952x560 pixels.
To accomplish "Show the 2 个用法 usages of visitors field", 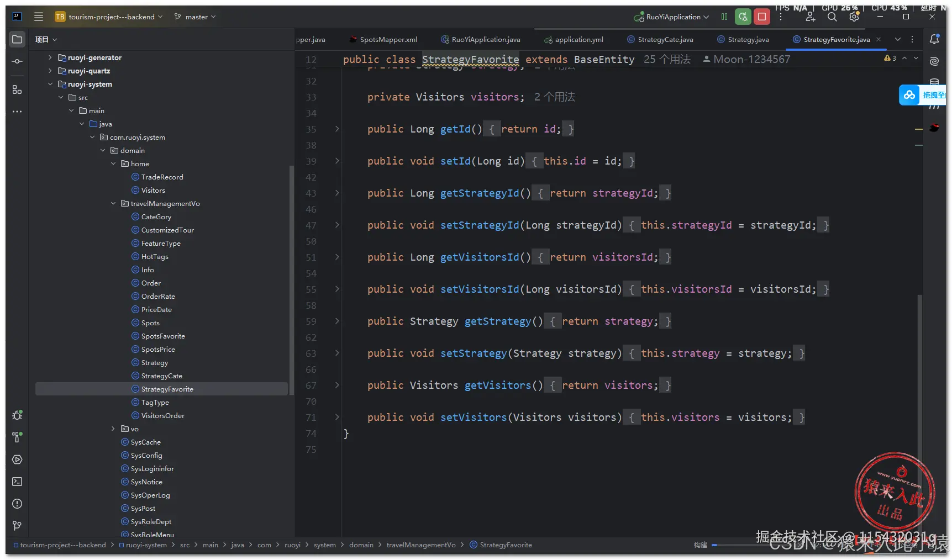I will tap(555, 97).
